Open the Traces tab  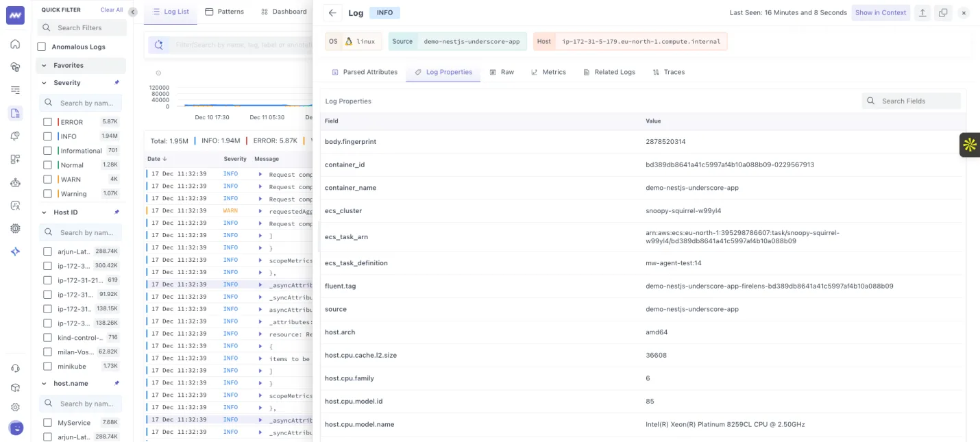click(x=669, y=72)
